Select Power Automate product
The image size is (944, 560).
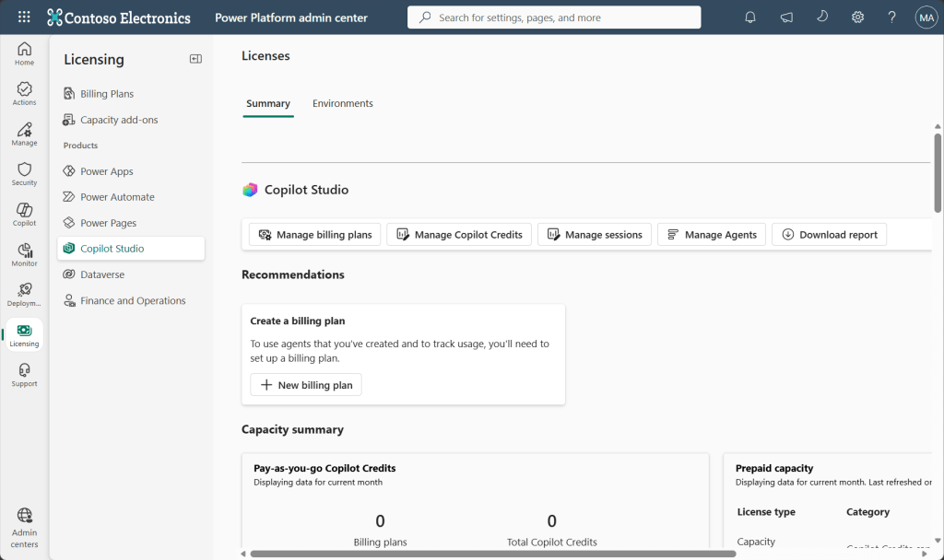[131, 197]
